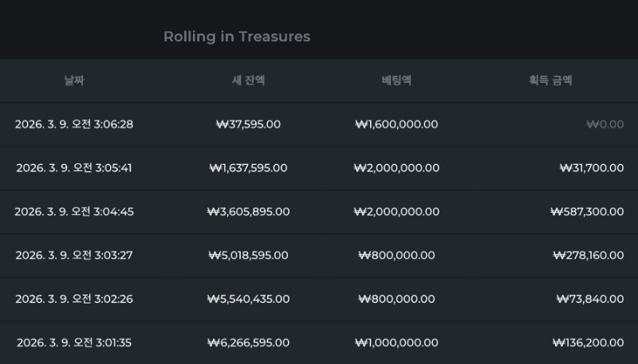Select the ₩587,300.00 win amount
This screenshot has width=638, height=364.
pyautogui.click(x=587, y=212)
